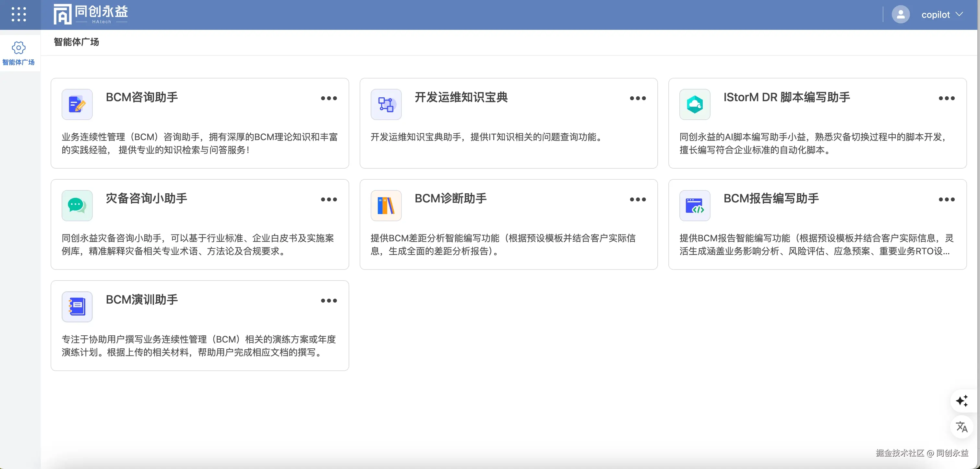
Task: Click the BCM报告编写助手 code window icon
Action: (695, 205)
